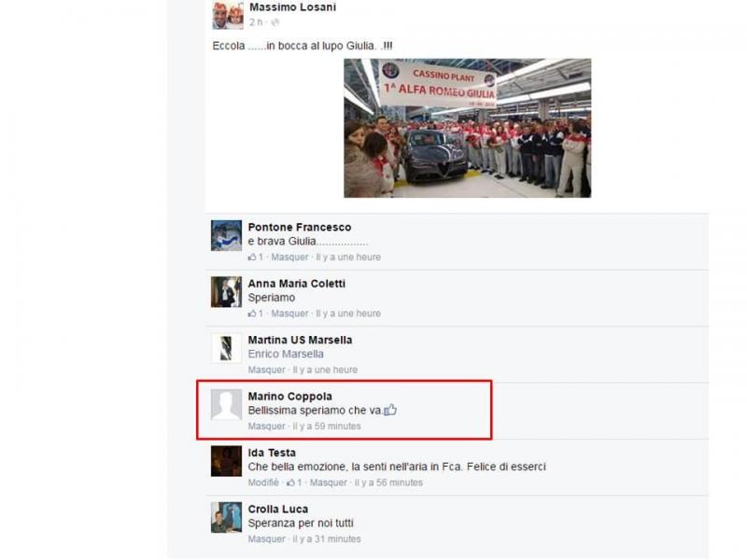Open the Alfa Romeo Giulia Cassino plant photo
Image resolution: width=747 pixels, height=560 pixels.
[x=468, y=128]
